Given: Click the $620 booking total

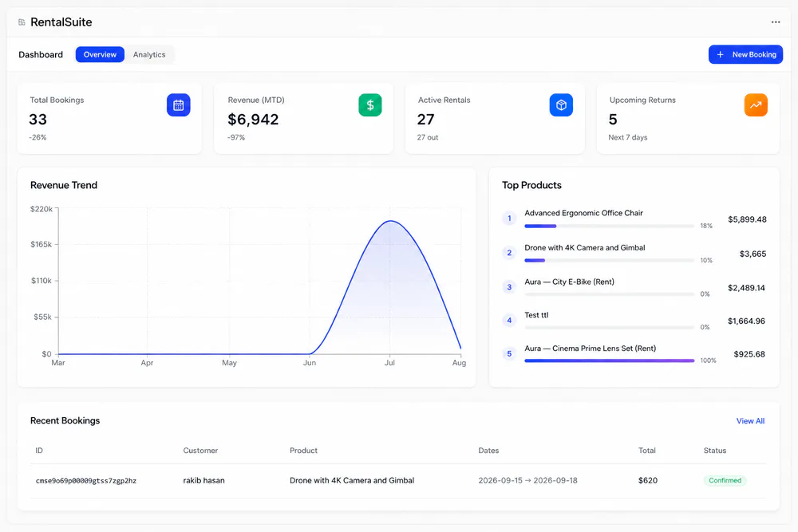Looking at the screenshot, I should click(648, 480).
